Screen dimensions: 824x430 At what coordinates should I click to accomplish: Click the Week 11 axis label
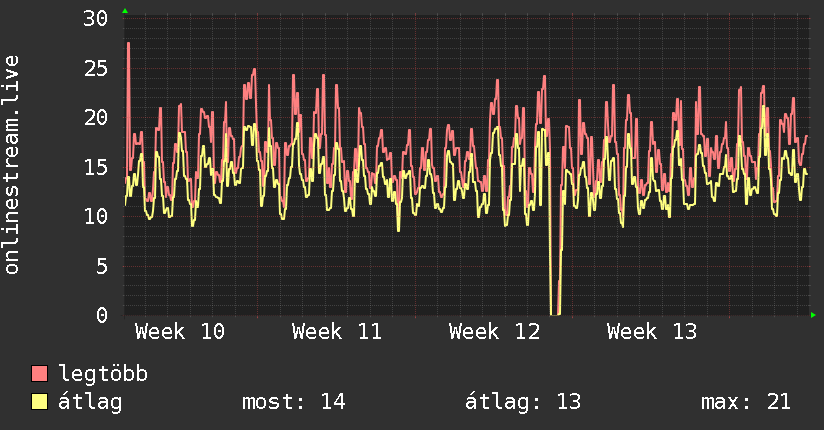point(337,332)
